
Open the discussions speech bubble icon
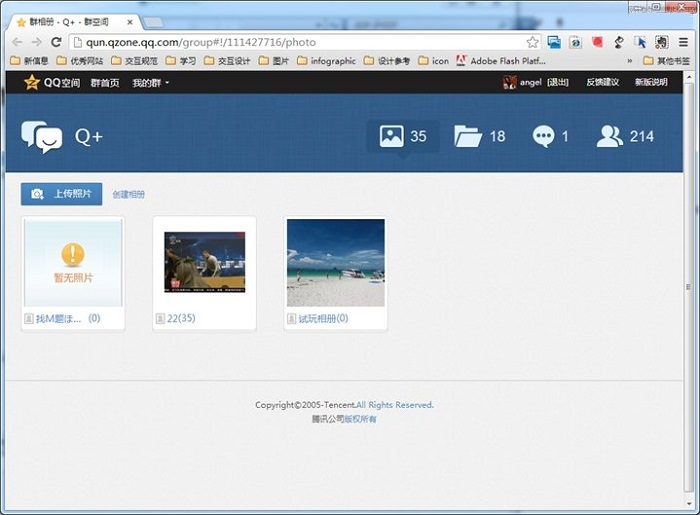(x=543, y=136)
